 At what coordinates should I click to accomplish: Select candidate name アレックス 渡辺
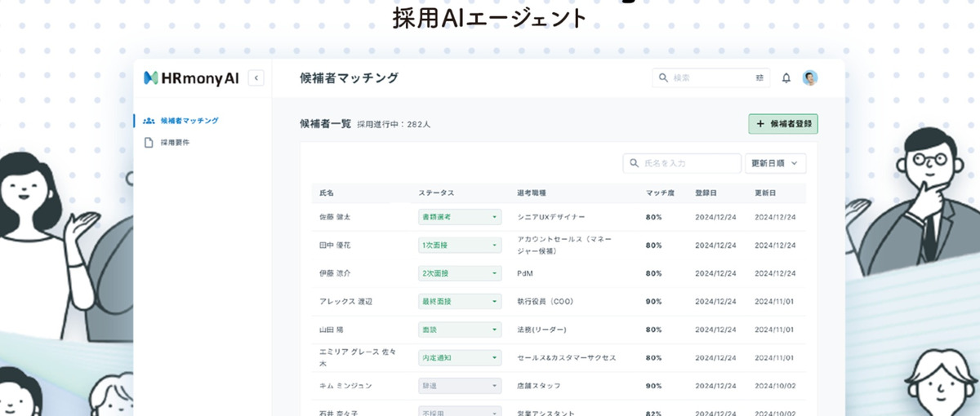[x=347, y=301]
